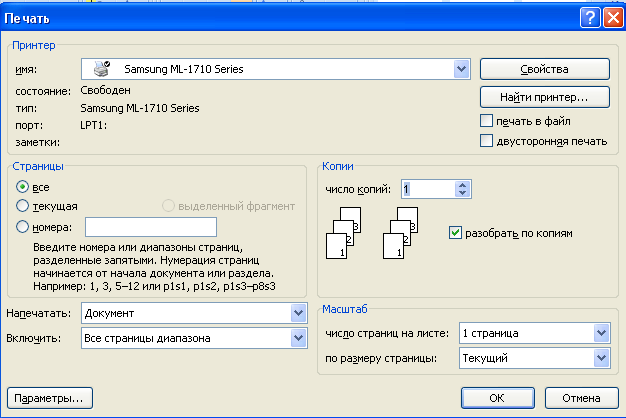626x418 pixels.
Task: Click the collated pages illustration on right
Action: (x=400, y=233)
